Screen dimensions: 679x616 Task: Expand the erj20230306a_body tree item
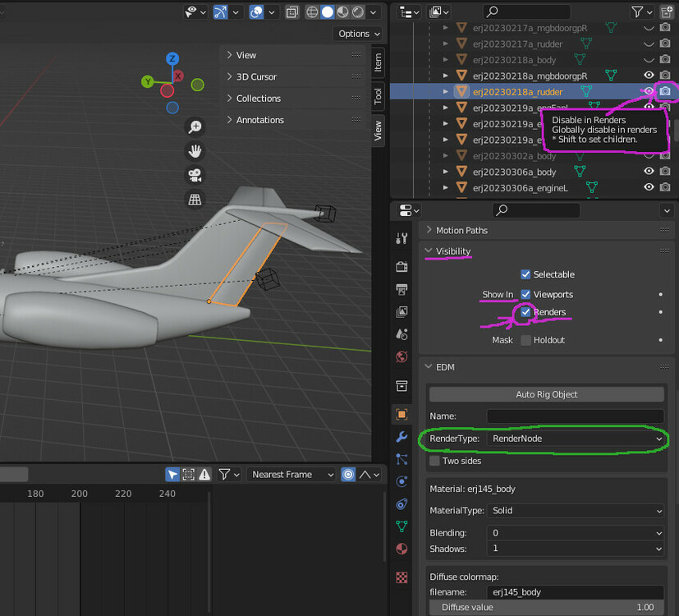(446, 172)
